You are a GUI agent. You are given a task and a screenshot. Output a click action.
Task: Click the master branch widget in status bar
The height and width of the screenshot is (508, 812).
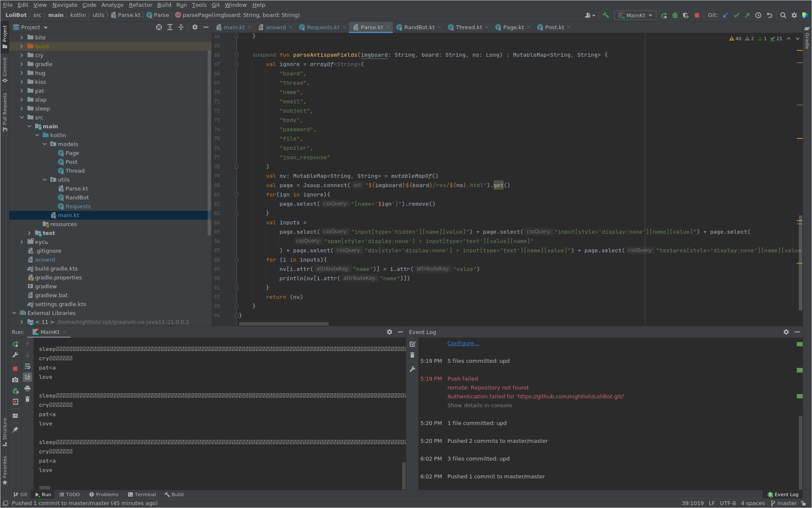(x=784, y=503)
